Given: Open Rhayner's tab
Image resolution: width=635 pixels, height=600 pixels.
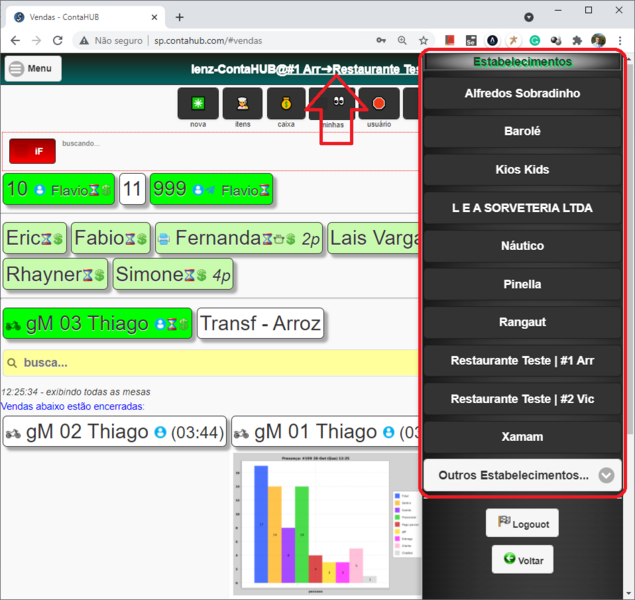Looking at the screenshot, I should click(x=55, y=274).
